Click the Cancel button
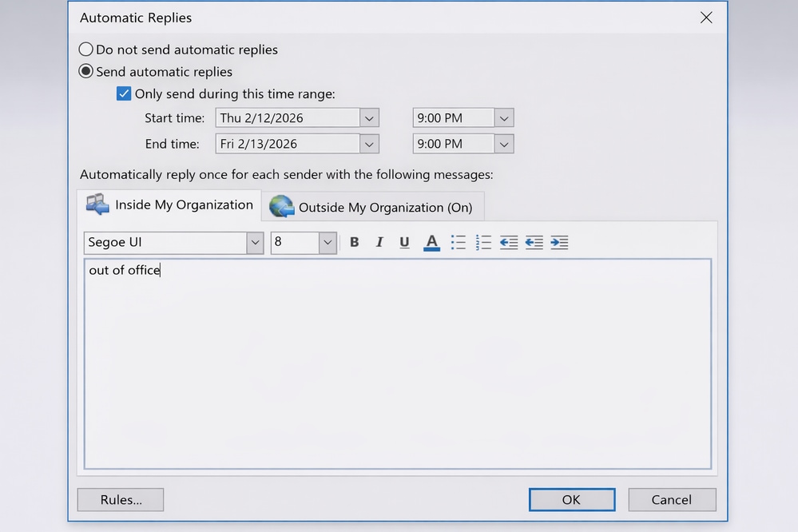 pos(672,499)
